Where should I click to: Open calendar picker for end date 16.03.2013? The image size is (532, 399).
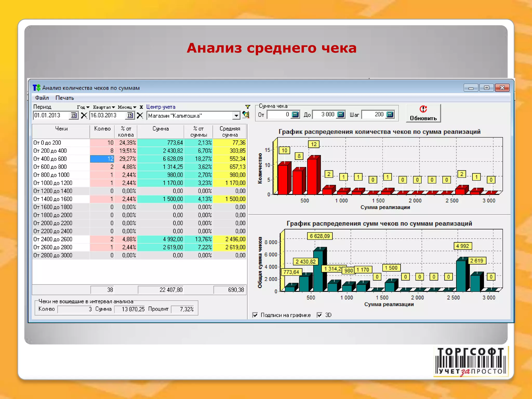[x=130, y=115]
